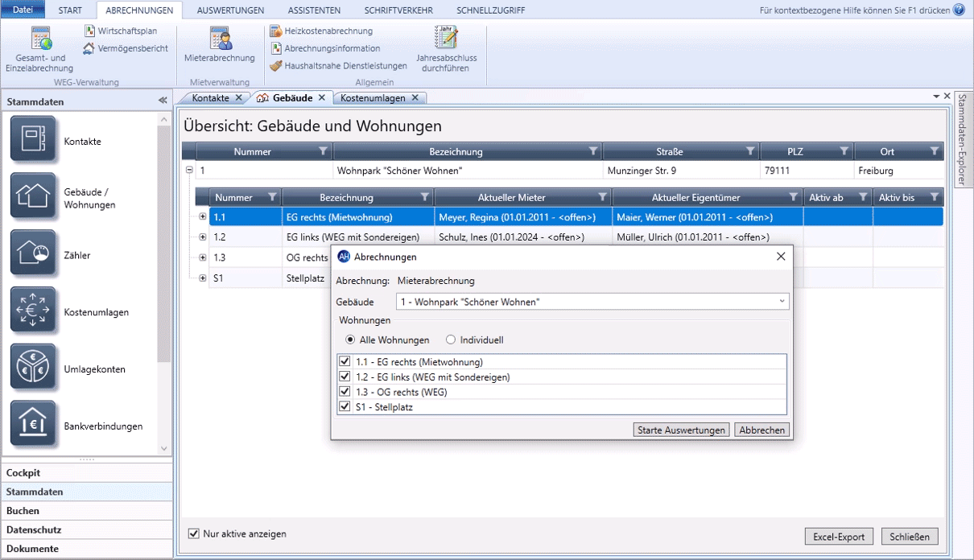The image size is (974, 560).
Task: Open the Stammdaten-Explorer side panel
Action: (x=963, y=138)
